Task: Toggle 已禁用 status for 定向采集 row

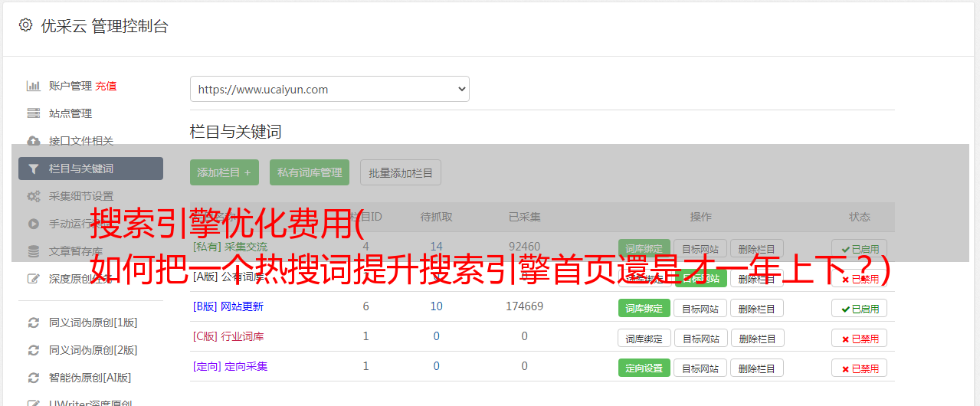Action: click(x=860, y=368)
